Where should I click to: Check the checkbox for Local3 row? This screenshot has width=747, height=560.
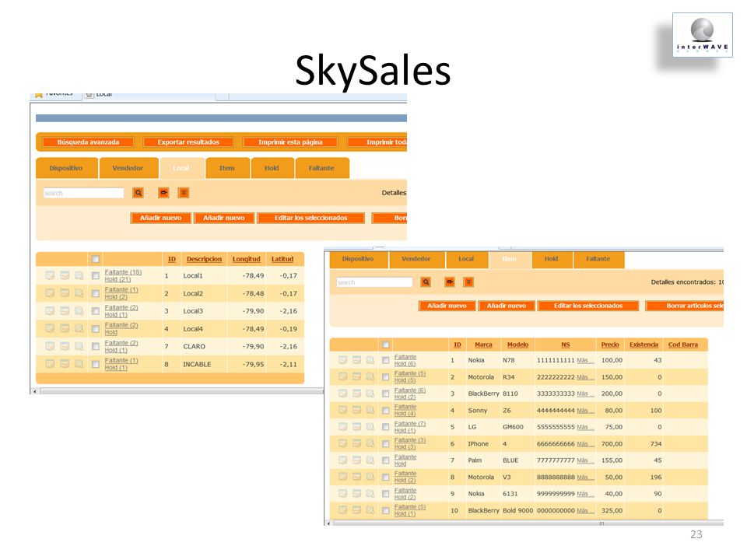tap(95, 311)
